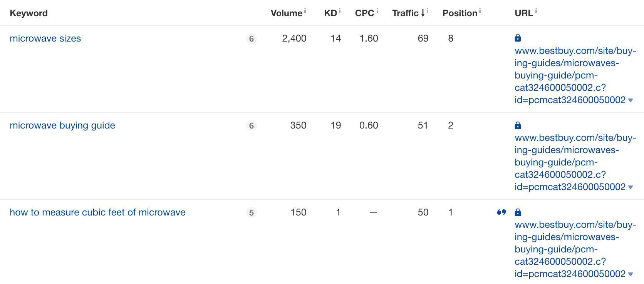Click the quotes icon on the cubic feet row
Viewport: 644px width, 284px height.
click(501, 212)
